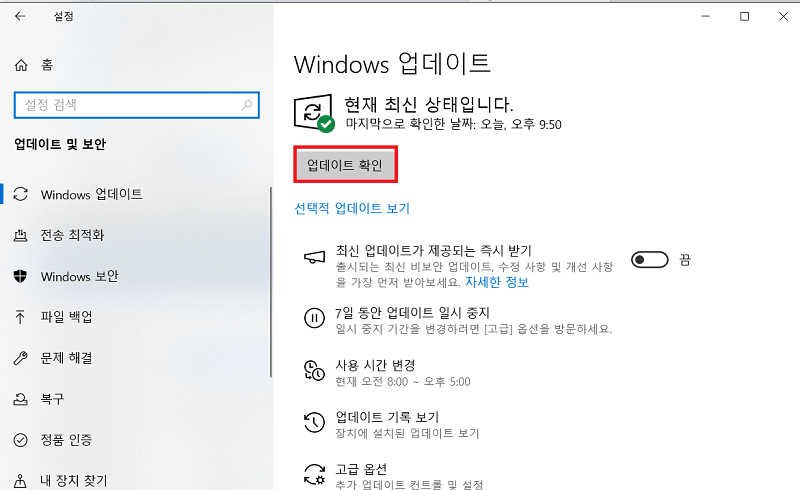The width and height of the screenshot is (800, 490).
Task: Click the 업데이트 및 보안 section heading
Action: pos(60,144)
